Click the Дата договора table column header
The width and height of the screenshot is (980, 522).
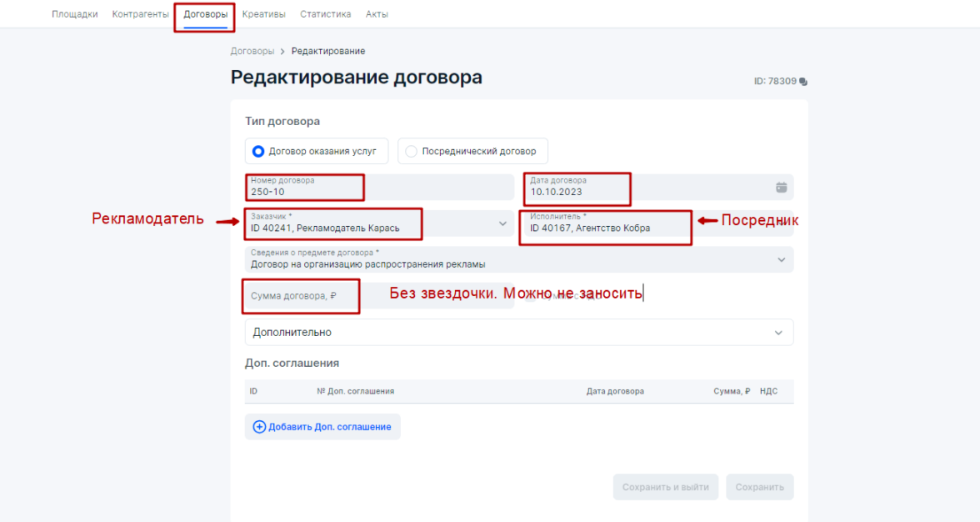click(615, 391)
